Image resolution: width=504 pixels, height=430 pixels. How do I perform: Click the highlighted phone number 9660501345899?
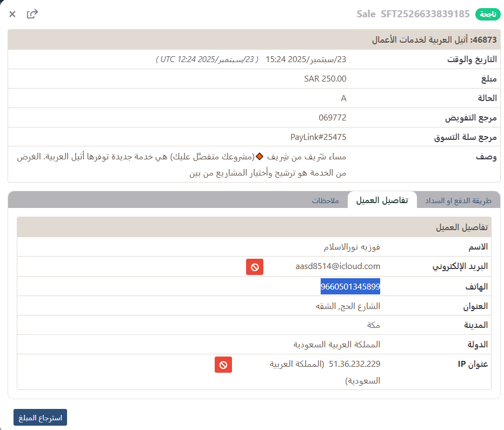[350, 286]
